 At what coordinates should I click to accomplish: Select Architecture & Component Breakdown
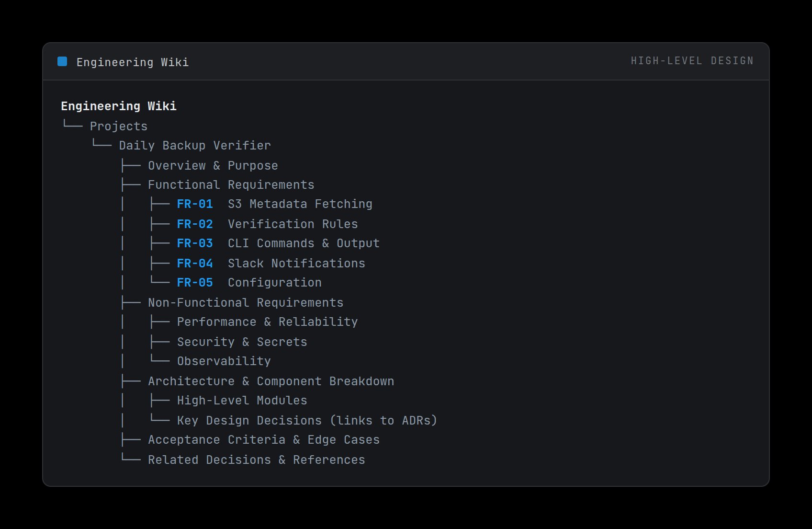(x=271, y=381)
